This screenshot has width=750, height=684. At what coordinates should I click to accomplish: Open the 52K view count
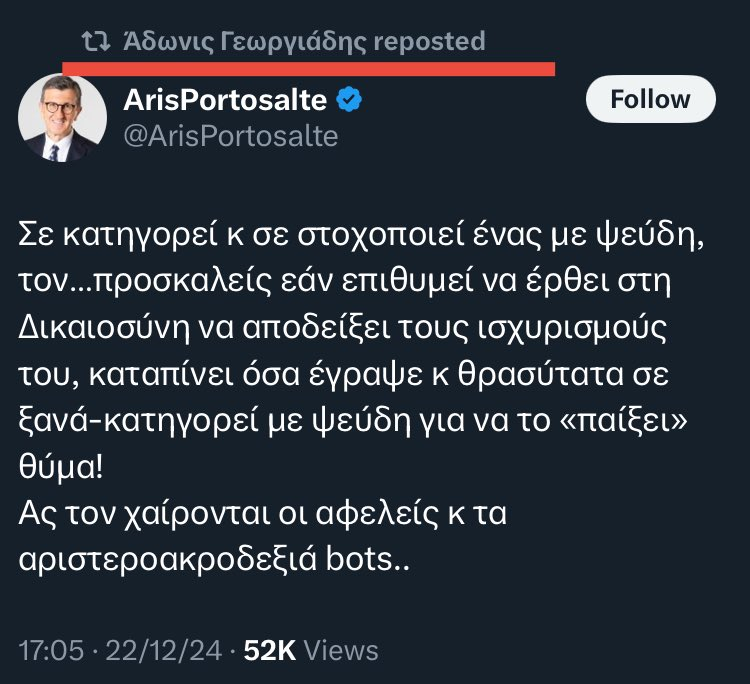pyautogui.click(x=270, y=650)
